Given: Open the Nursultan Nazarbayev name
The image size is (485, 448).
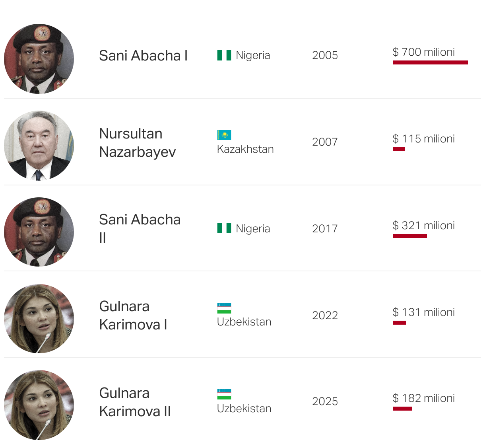Looking at the screenshot, I should 138,143.
